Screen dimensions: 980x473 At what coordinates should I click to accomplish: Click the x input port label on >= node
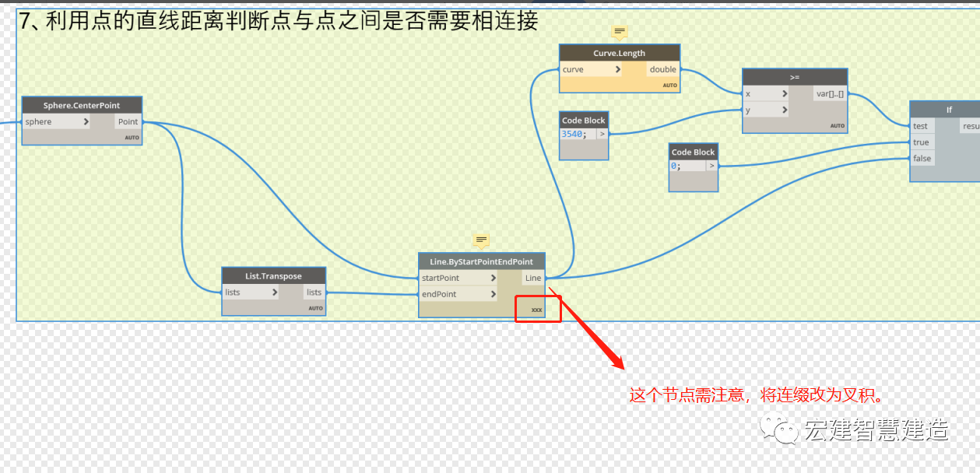[x=748, y=93]
